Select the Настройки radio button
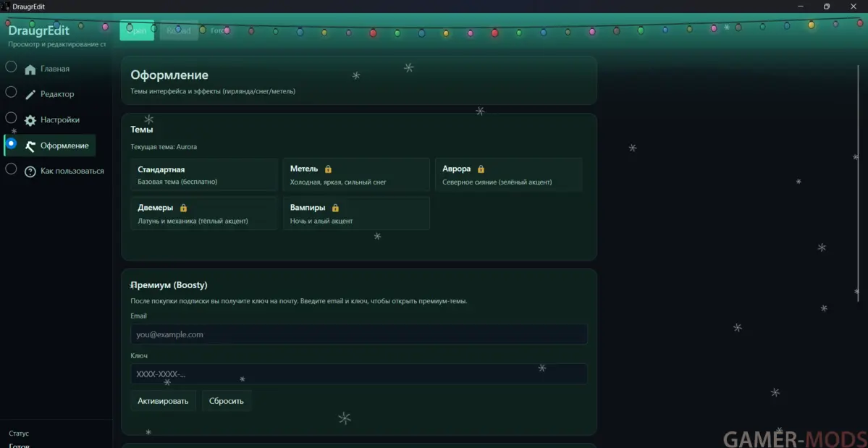868x448 pixels. (x=11, y=117)
